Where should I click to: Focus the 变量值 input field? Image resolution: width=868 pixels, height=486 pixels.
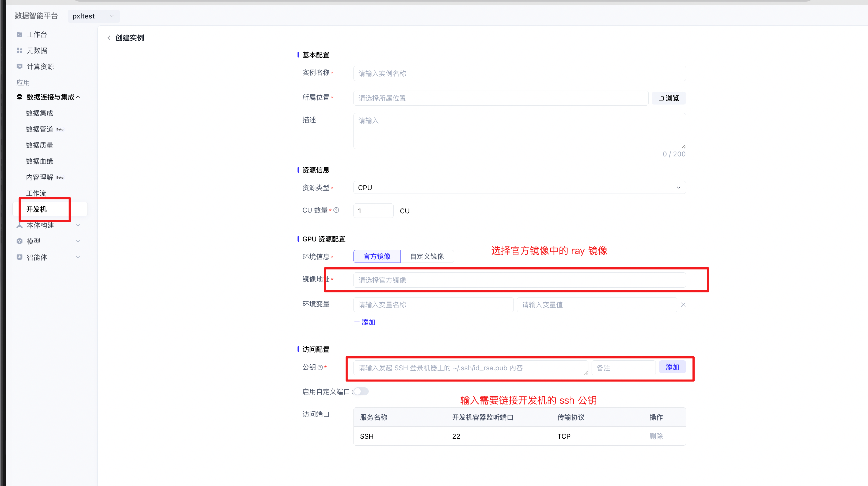click(597, 304)
